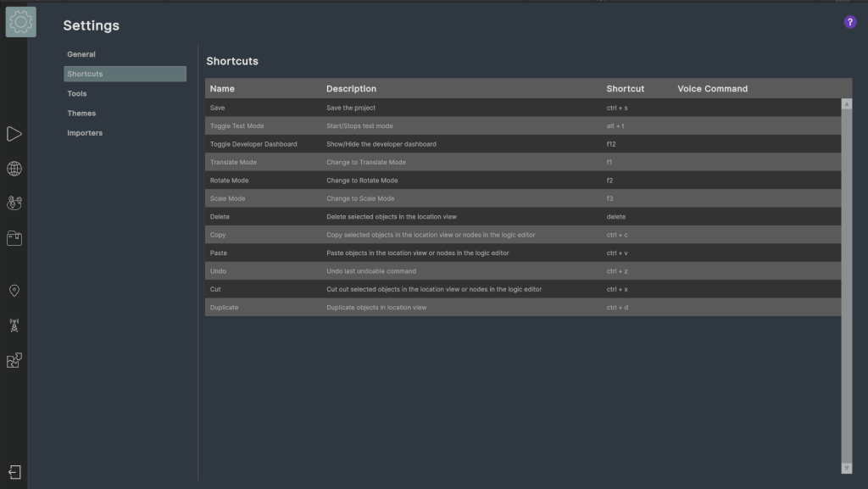
Task: Click the play triangle icon in sidebar
Action: [14, 134]
